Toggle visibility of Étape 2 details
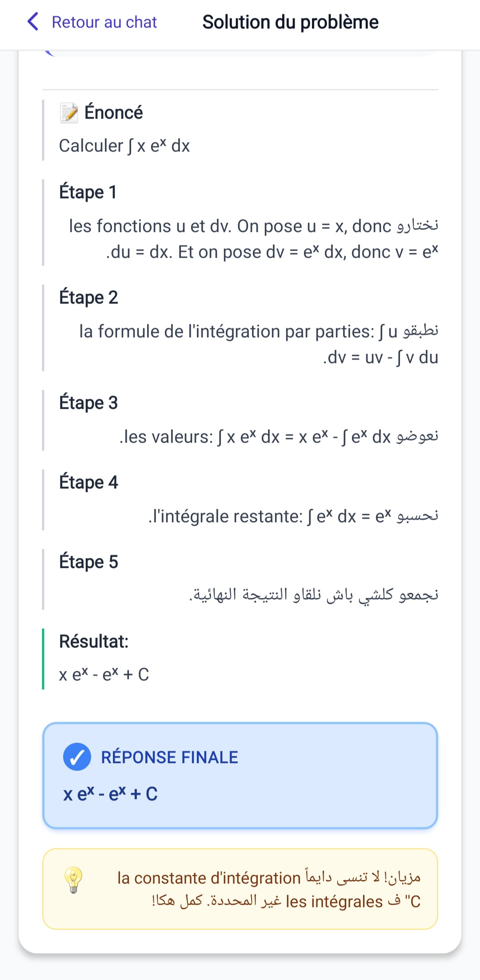Screen dimensions: 480x980 89,297
